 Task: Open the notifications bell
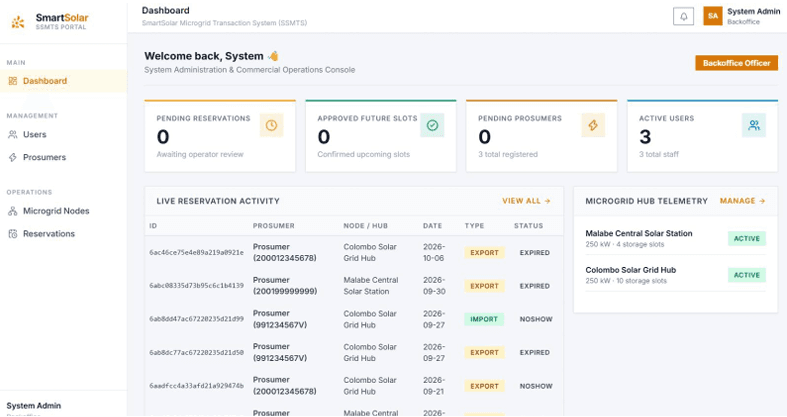[x=683, y=16]
